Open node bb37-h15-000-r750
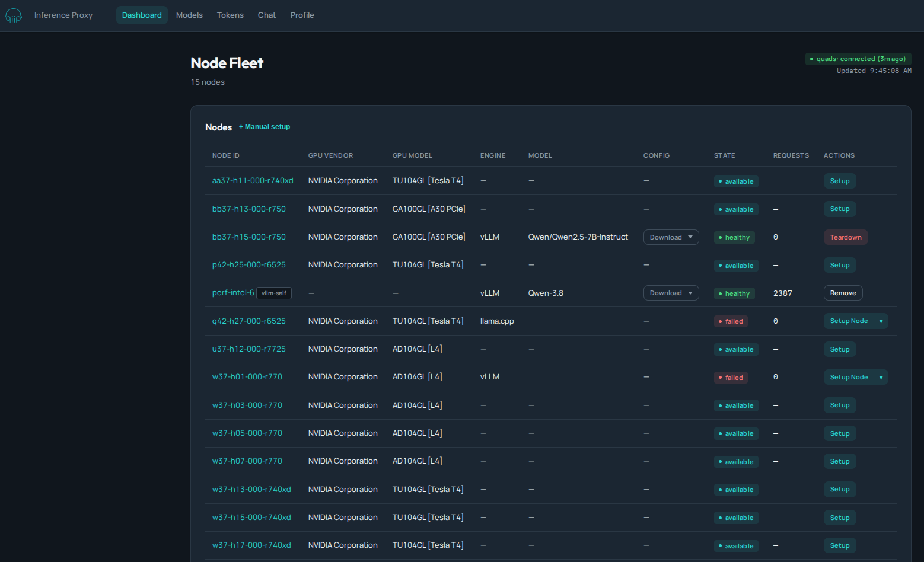This screenshot has height=562, width=924. pos(249,237)
